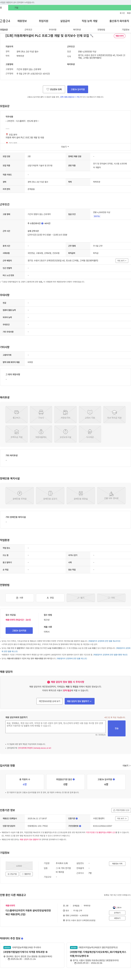Click the 로그인 link at top

pos(122,13)
